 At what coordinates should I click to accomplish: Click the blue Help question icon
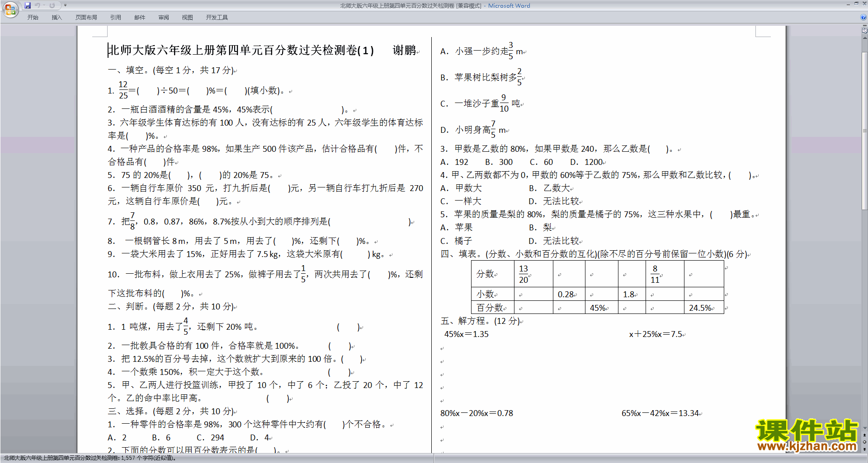click(x=863, y=17)
